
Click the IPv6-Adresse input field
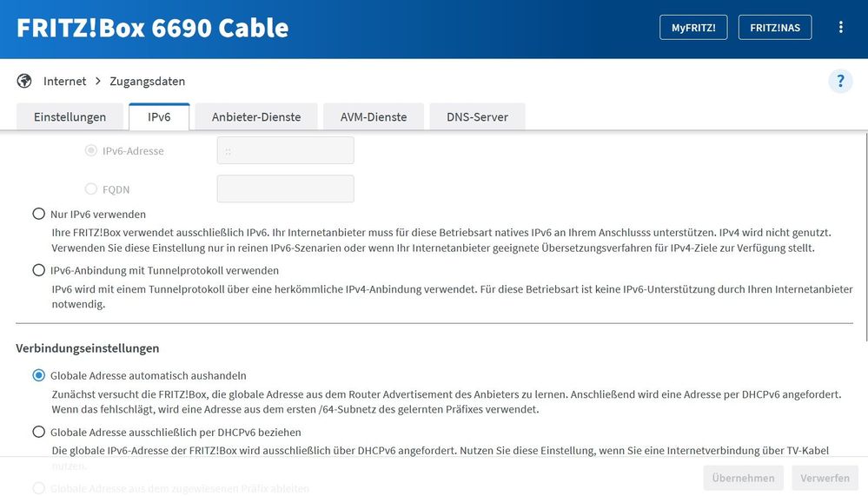pos(285,150)
